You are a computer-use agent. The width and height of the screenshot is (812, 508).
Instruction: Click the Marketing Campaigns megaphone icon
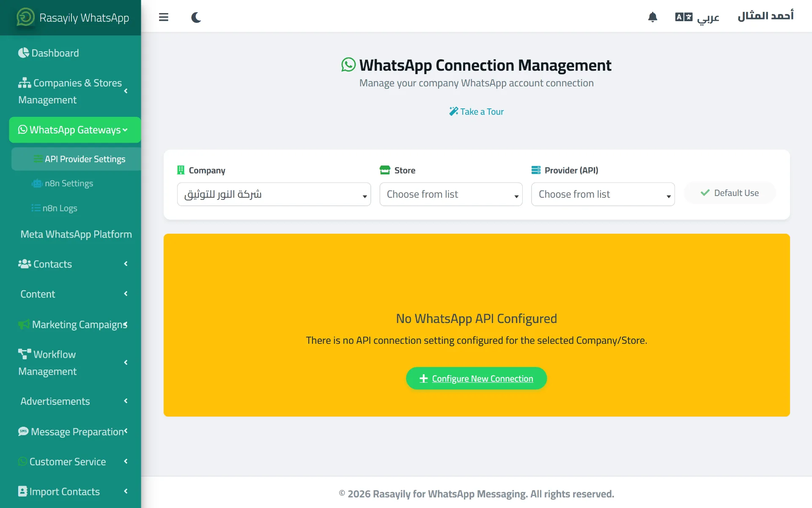tap(24, 325)
